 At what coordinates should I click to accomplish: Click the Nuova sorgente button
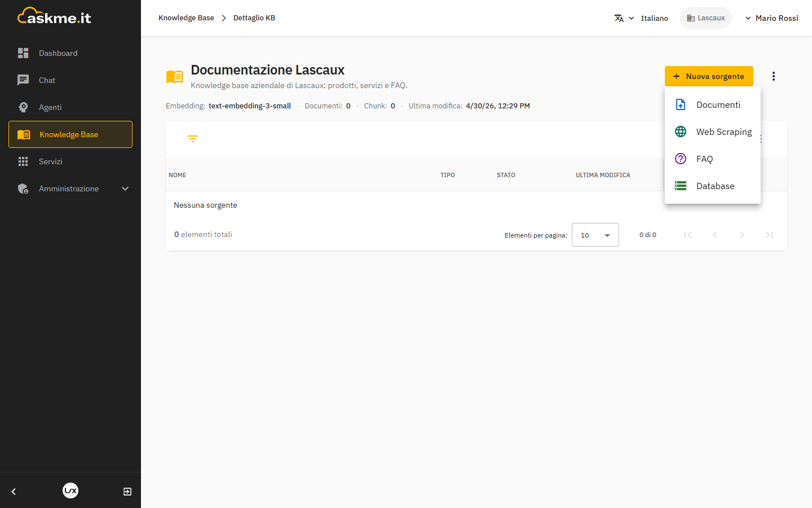pos(709,76)
